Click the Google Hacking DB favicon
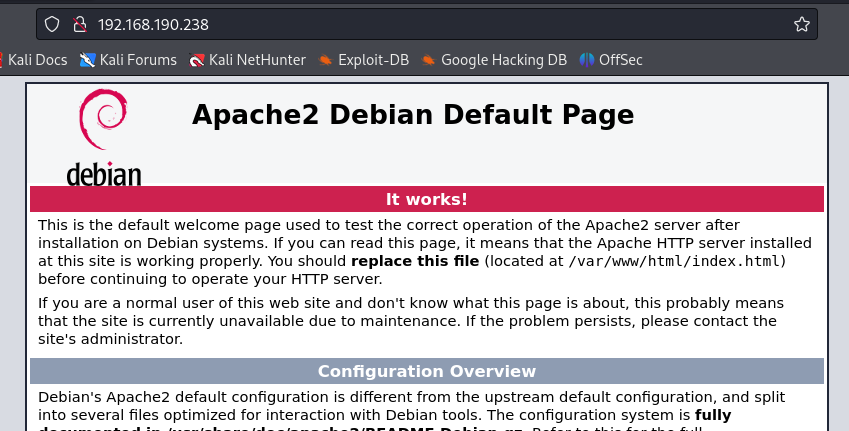Screen dimensions: 849x431 click(428, 60)
